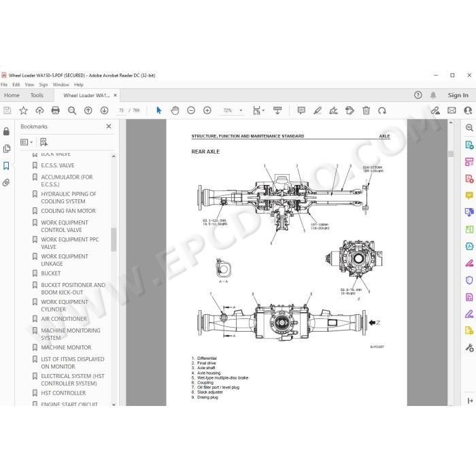The width and height of the screenshot is (476, 476).
Task: Open the find text magnifier tool
Action: (72, 110)
